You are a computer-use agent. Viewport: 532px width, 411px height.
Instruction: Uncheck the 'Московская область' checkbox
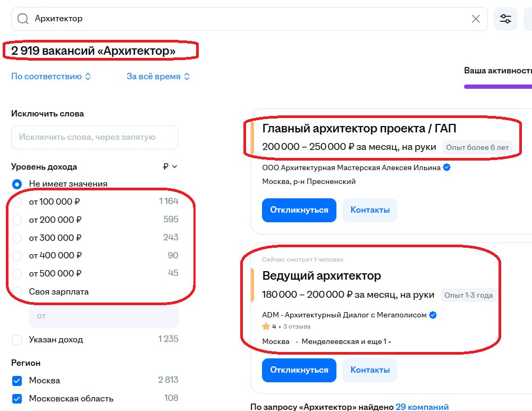coord(17,399)
